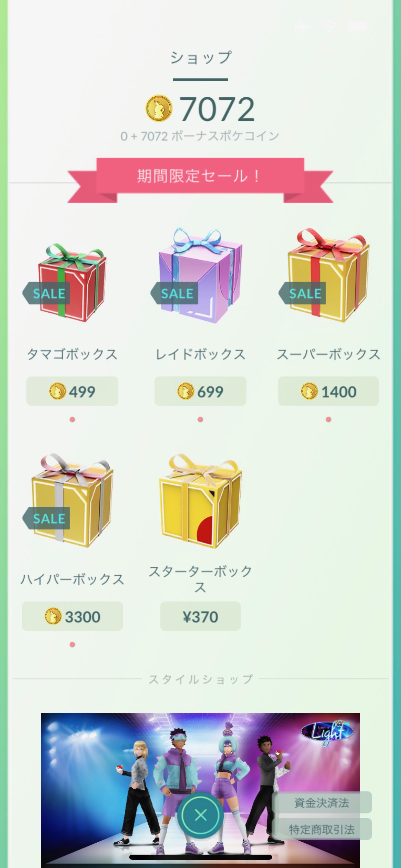Tap the ショップ title tab
Viewport: 401px width, 868px height.
200,58
